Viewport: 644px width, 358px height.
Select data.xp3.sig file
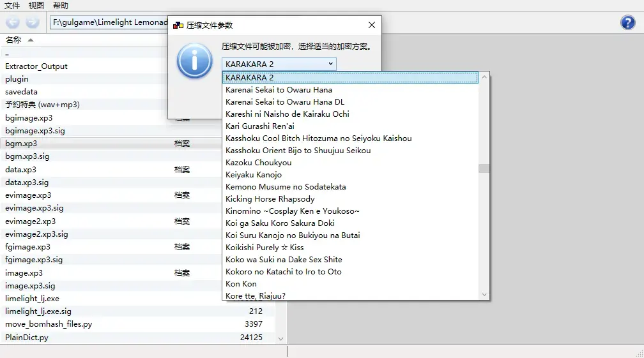point(27,182)
